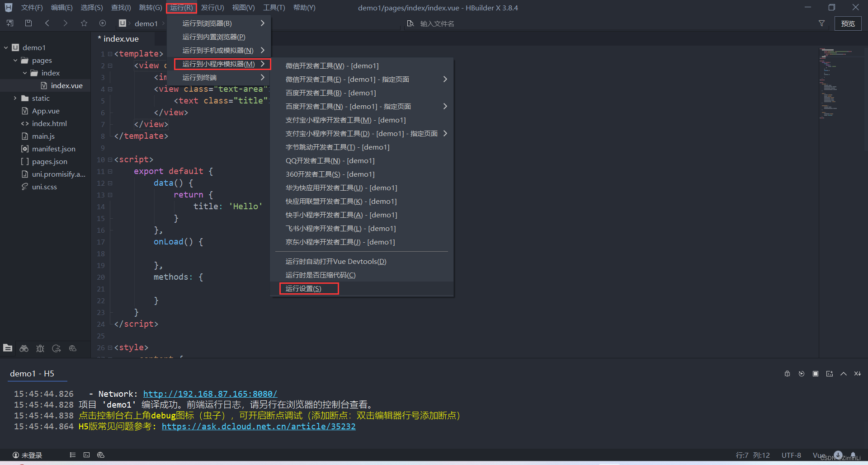Screen dimensions: 868x465
Task: Click the list icon in status bar
Action: point(72,455)
